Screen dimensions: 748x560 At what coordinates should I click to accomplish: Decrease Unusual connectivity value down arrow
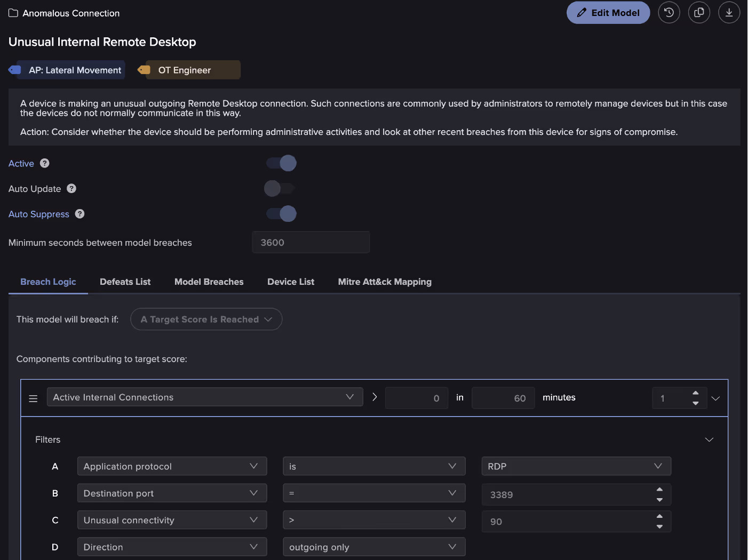pos(659,526)
